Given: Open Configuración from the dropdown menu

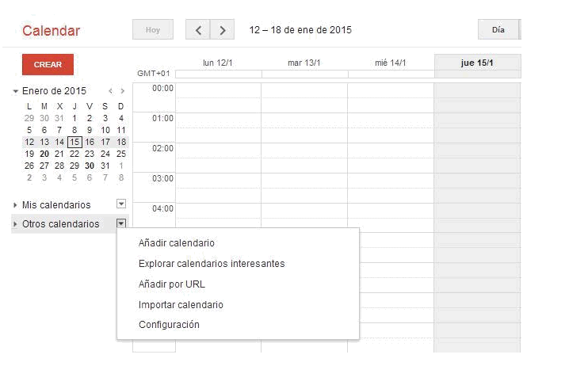Looking at the screenshot, I should (169, 325).
